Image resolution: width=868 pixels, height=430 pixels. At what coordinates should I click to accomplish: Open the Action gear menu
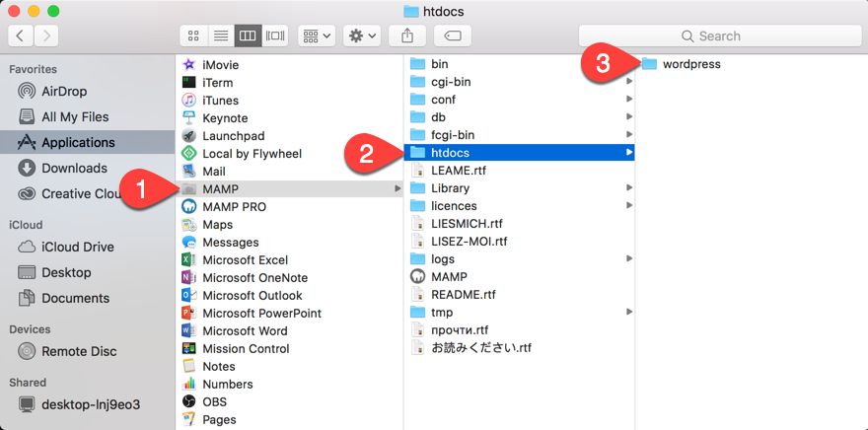[x=361, y=36]
